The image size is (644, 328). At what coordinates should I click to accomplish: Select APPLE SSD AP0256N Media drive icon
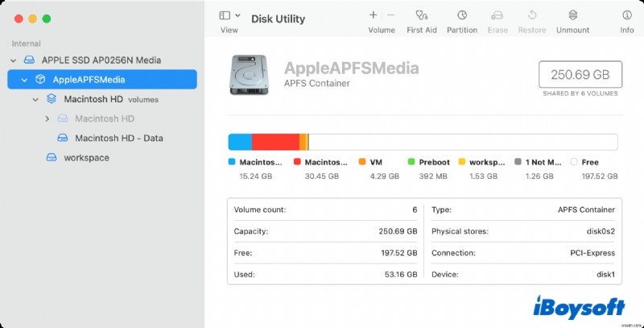tap(29, 60)
